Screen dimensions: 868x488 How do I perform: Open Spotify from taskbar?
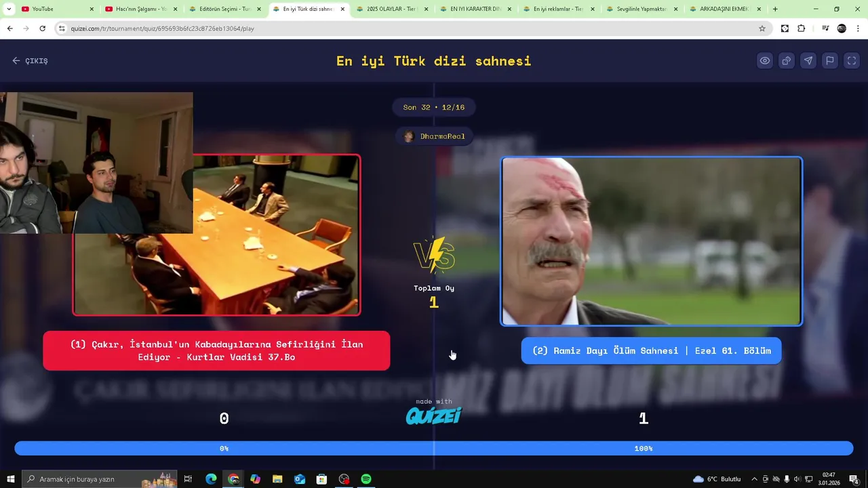point(366,479)
